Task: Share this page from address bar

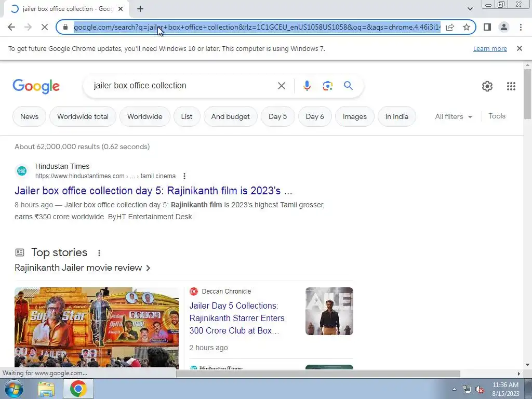Action: coord(450,27)
